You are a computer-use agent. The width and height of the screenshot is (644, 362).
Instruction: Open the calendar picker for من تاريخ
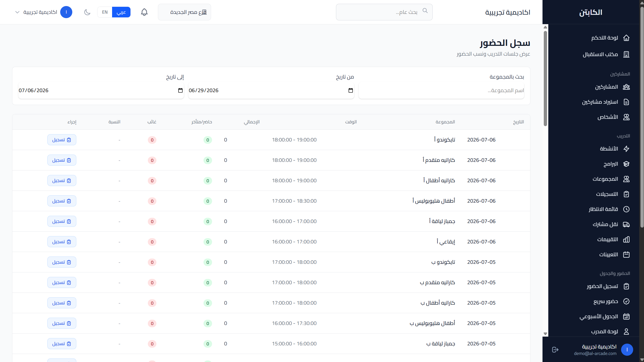tap(350, 90)
